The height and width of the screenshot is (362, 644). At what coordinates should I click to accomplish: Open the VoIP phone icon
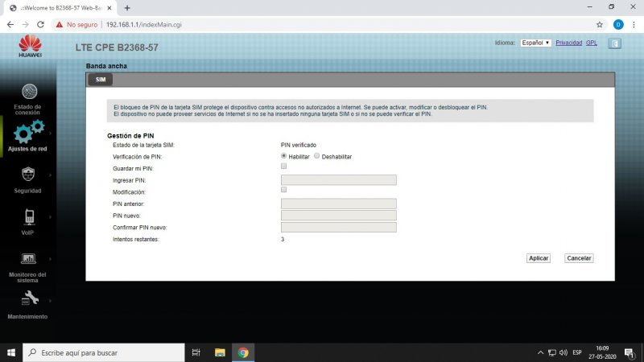pyautogui.click(x=29, y=216)
